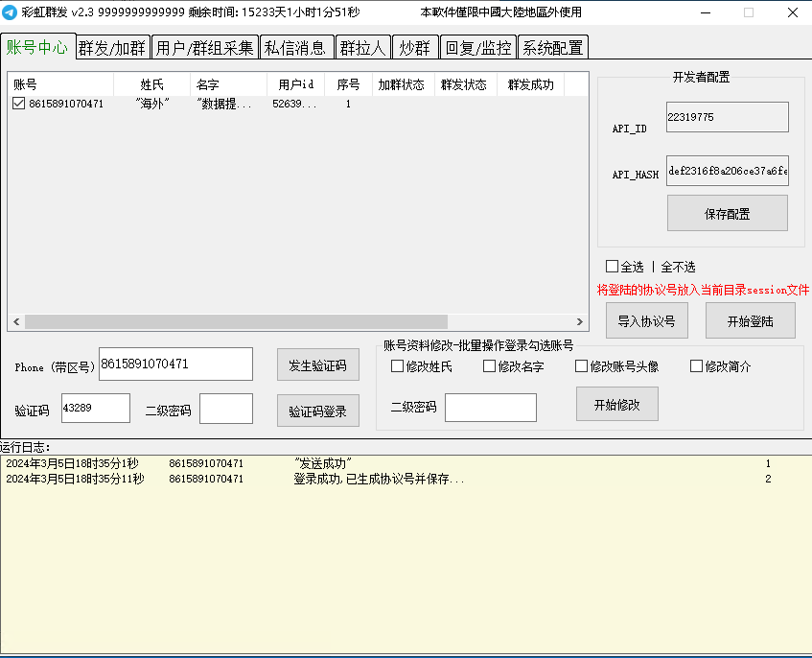Click the 开始修改 button
This screenshot has width=812, height=658.
[616, 404]
